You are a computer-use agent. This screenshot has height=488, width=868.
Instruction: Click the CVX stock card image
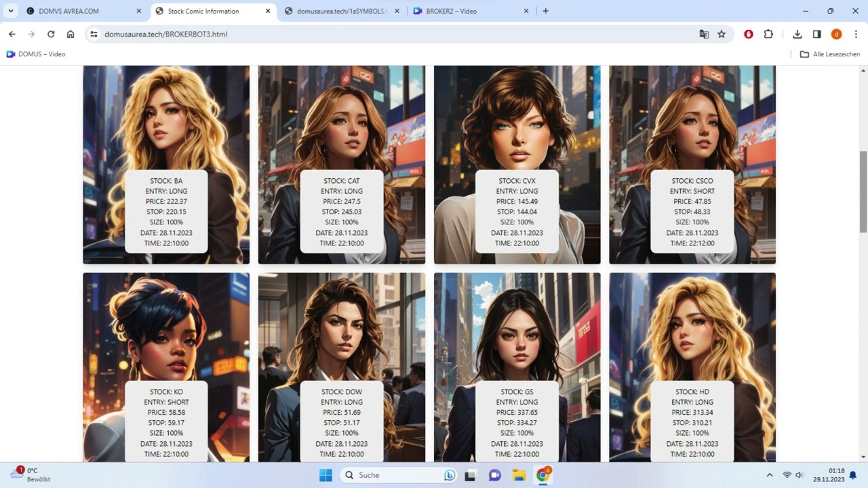517,165
